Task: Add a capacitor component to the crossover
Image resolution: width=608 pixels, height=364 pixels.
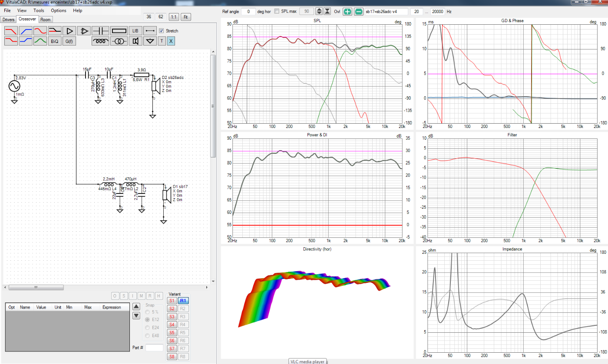Action: (x=101, y=31)
